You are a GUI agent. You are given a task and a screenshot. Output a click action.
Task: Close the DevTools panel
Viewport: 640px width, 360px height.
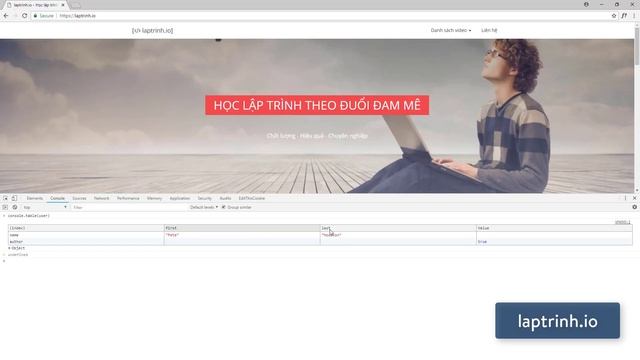coord(634,198)
